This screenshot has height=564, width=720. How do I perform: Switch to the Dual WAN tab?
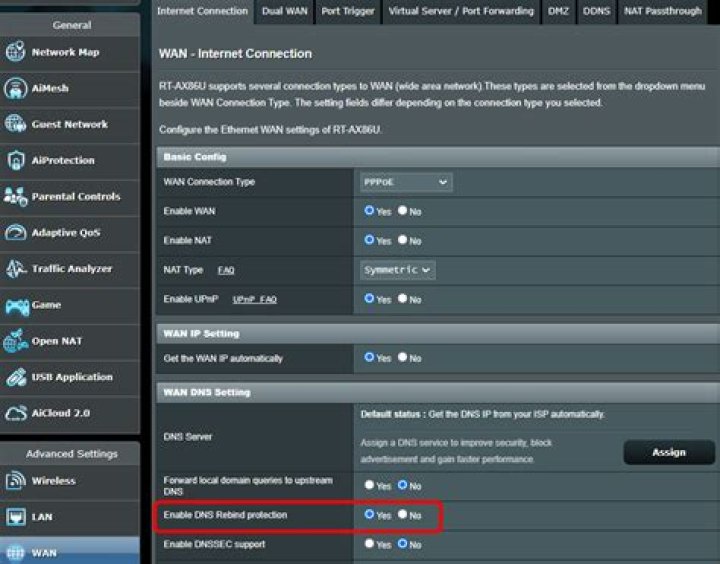tap(286, 11)
